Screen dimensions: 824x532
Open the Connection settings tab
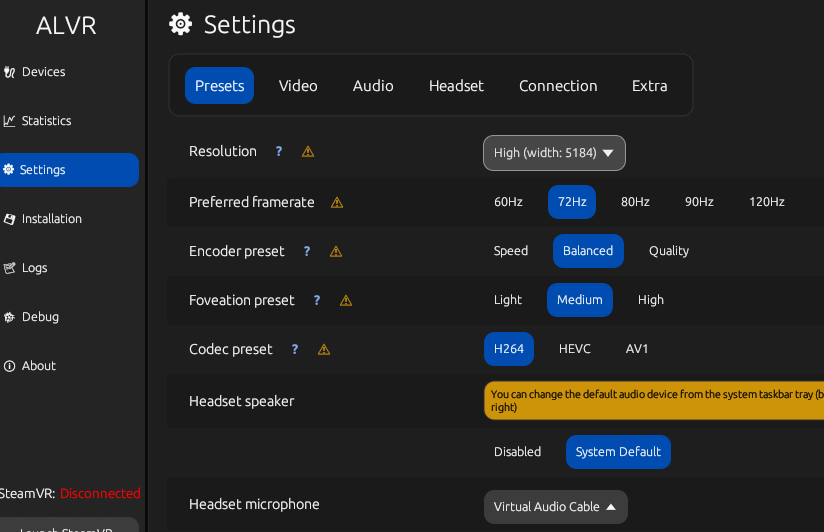(x=558, y=86)
